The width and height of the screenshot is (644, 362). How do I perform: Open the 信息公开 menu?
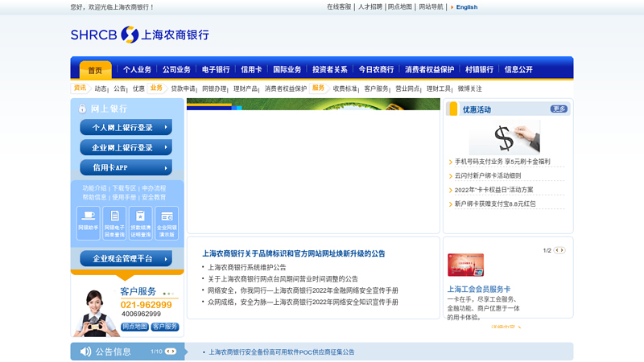click(x=518, y=69)
